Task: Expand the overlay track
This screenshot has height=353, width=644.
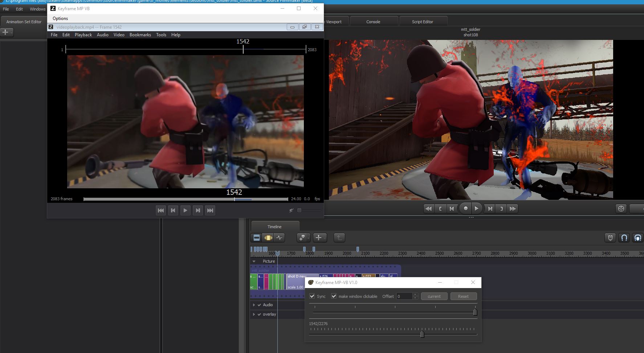Action: (254, 314)
